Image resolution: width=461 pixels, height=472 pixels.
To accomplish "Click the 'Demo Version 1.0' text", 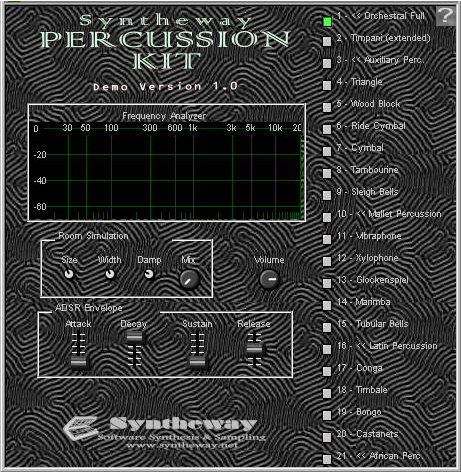I will click(x=165, y=87).
